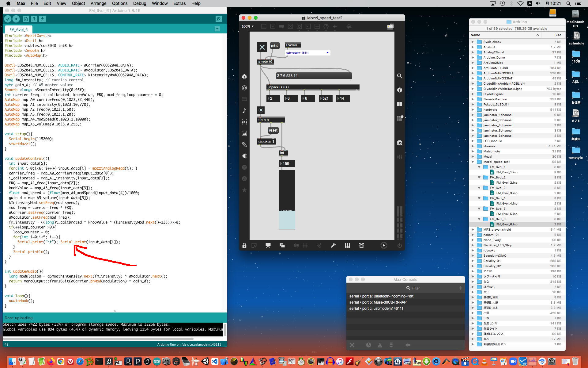This screenshot has height=368, width=588.
Task: Click the Arduino Verify checkmark button
Action: (8, 19)
